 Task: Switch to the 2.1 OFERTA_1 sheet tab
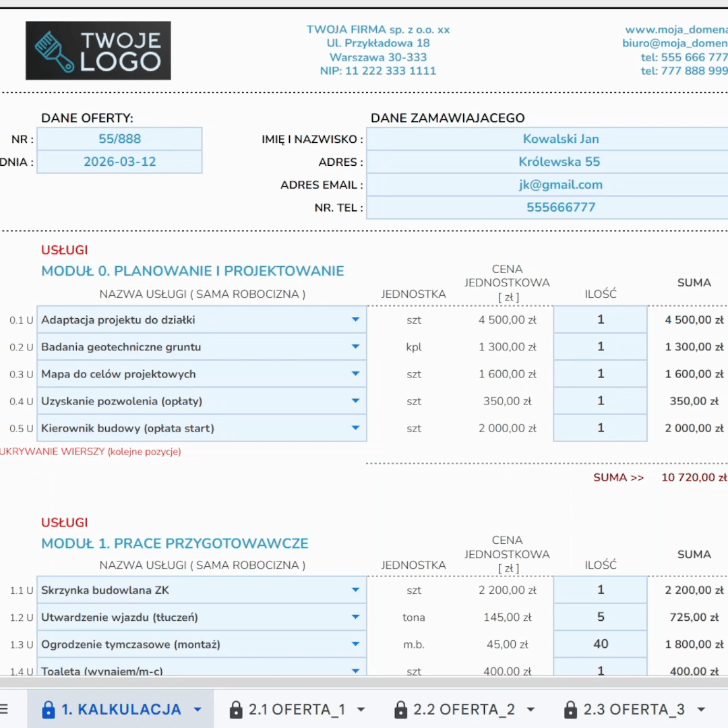297,709
